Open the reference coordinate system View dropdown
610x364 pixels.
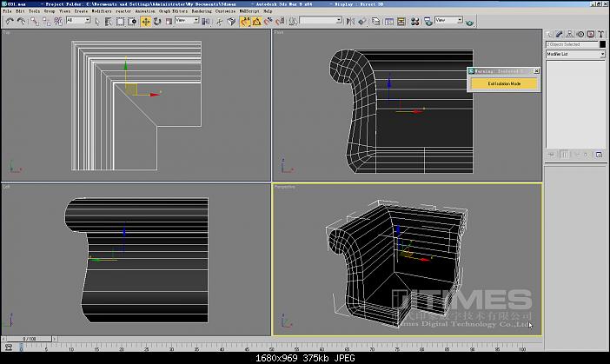(187, 20)
